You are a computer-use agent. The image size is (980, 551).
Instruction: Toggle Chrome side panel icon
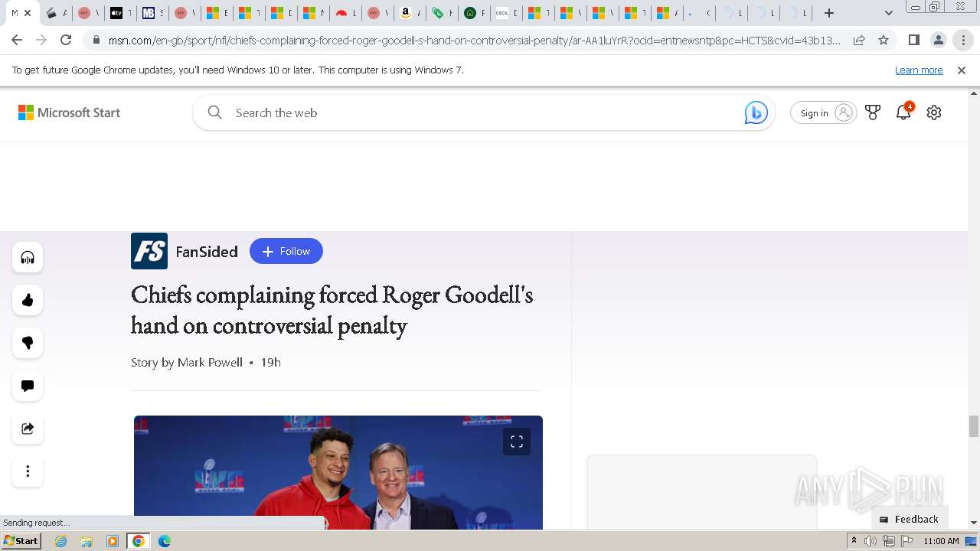click(x=914, y=40)
